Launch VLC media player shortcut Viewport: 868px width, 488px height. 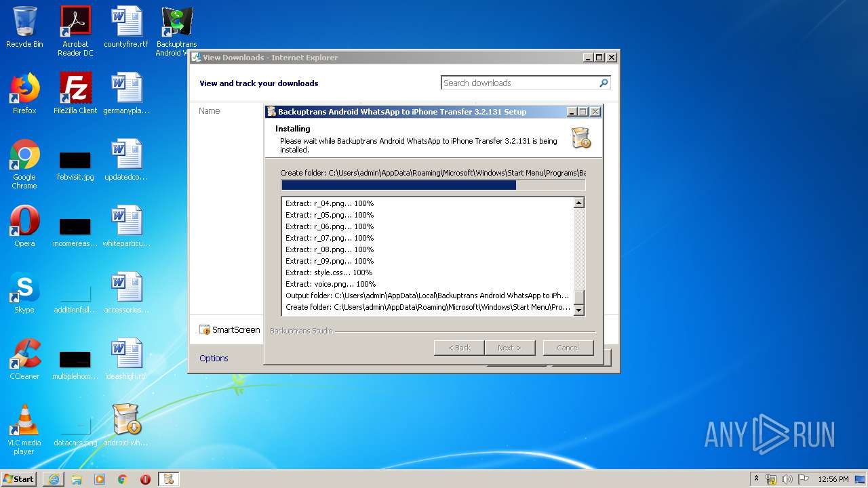point(24,430)
